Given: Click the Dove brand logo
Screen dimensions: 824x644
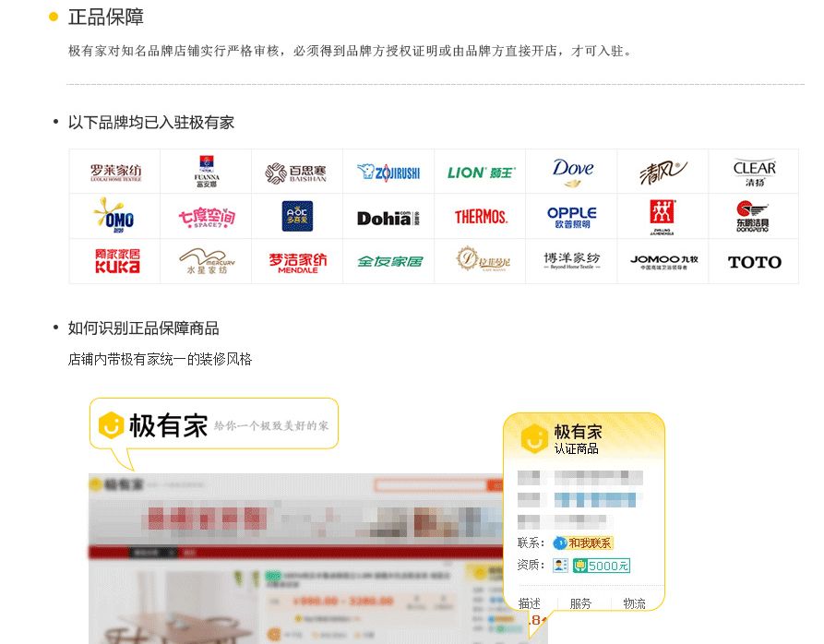Looking at the screenshot, I should pyautogui.click(x=572, y=172).
